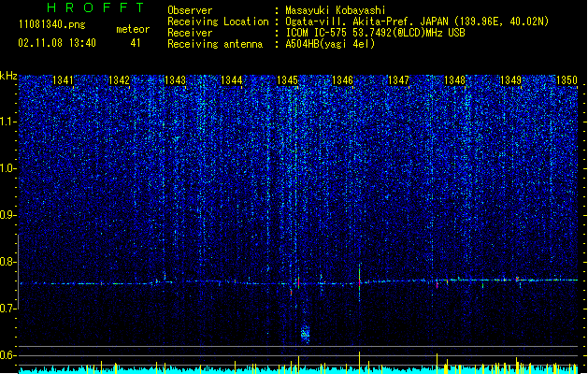Viewport: 588px width, 374px height.
Task: Click the Observer field label
Action: [190, 10]
